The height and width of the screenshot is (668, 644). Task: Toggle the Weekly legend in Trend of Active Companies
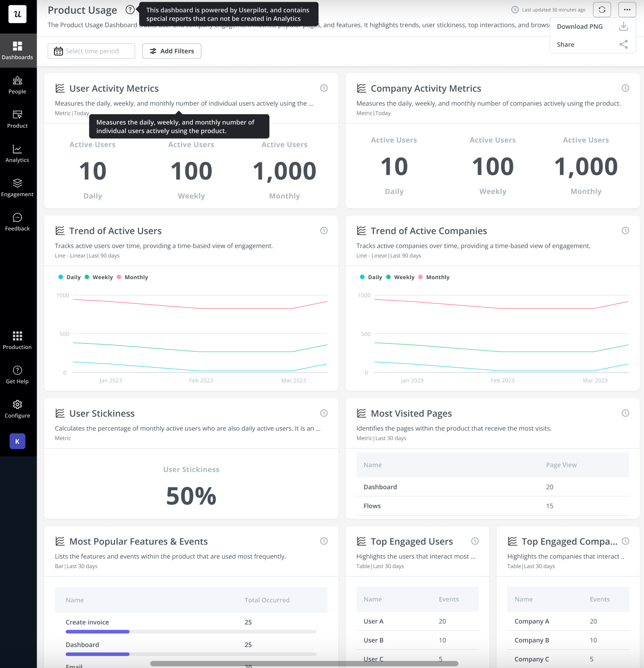pyautogui.click(x=400, y=277)
